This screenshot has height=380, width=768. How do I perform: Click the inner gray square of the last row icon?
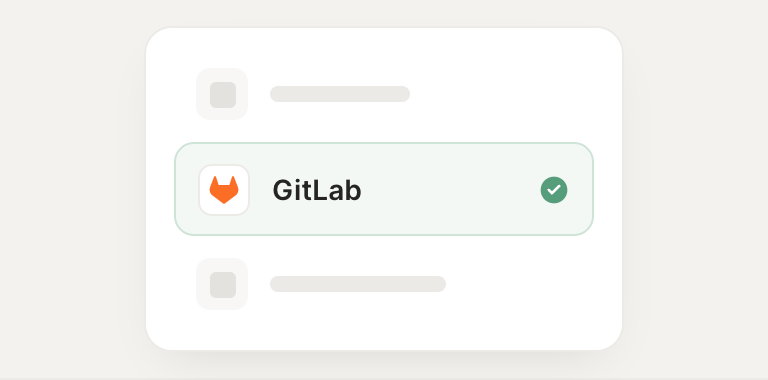pos(223,285)
